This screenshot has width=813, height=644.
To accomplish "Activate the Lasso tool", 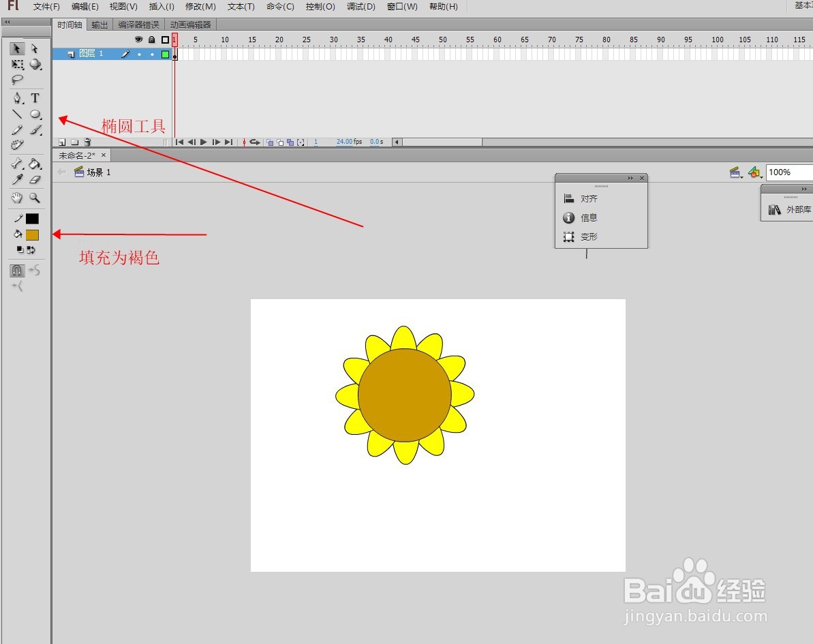I will (17, 80).
